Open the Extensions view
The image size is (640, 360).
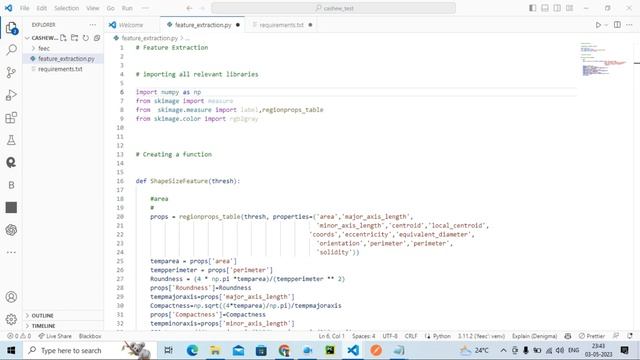[x=11, y=118]
